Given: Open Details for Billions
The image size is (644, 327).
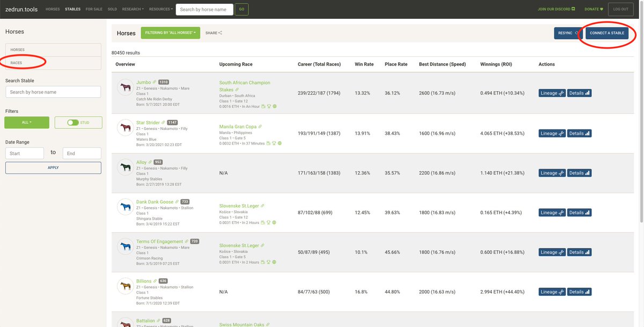Looking at the screenshot, I should (579, 292).
